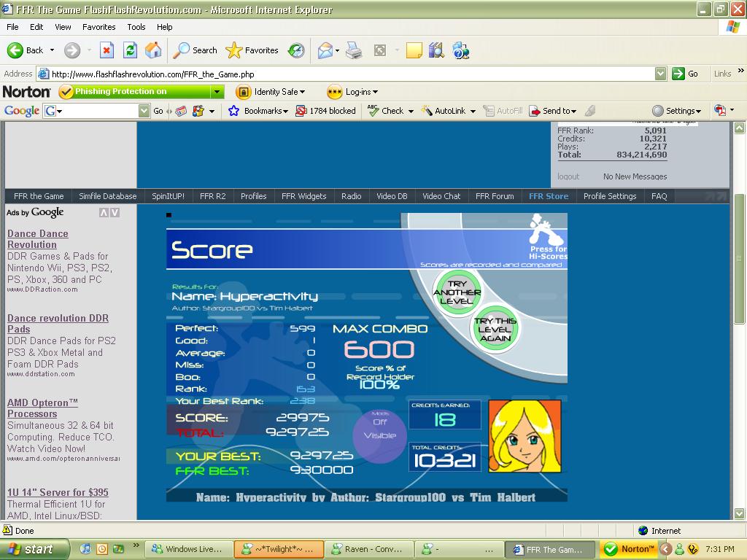The width and height of the screenshot is (747, 560).
Task: Open the Favorites menu
Action: tap(98, 27)
